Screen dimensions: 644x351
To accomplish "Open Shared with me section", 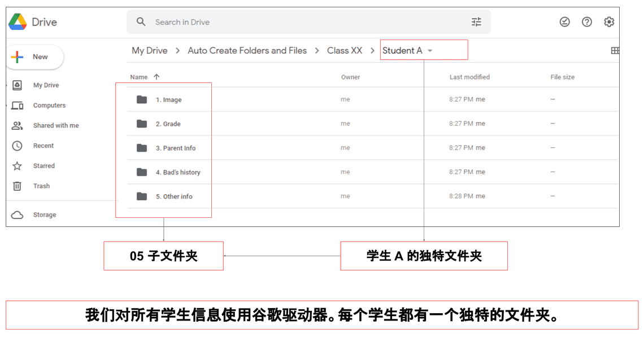I will 55,125.
